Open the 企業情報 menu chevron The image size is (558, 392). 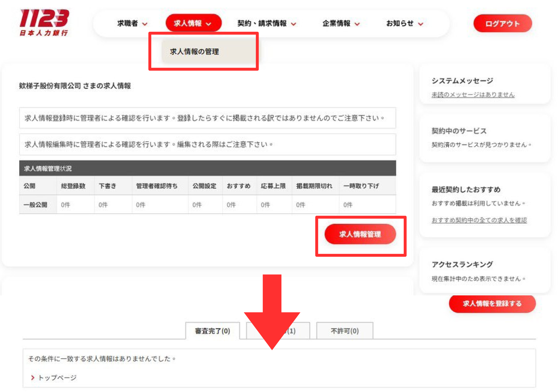(x=357, y=24)
